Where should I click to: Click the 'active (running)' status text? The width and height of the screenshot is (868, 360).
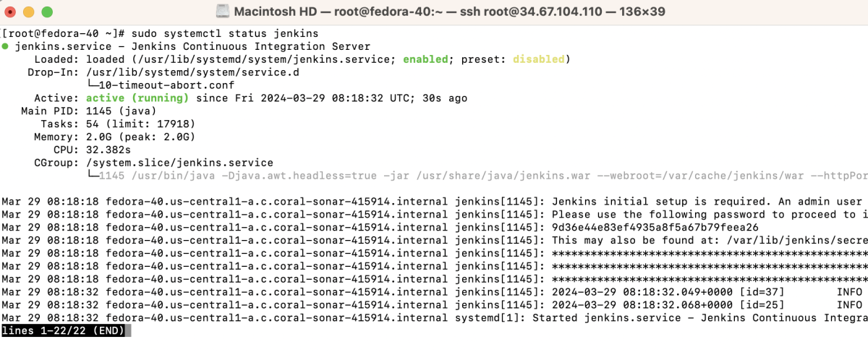pyautogui.click(x=137, y=98)
